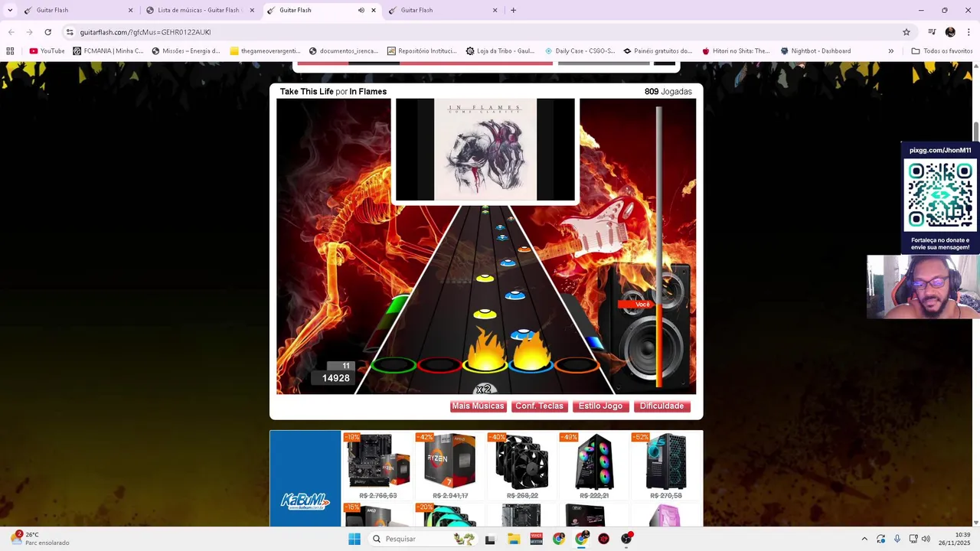Switch to Lista de músicas tab

click(x=198, y=10)
